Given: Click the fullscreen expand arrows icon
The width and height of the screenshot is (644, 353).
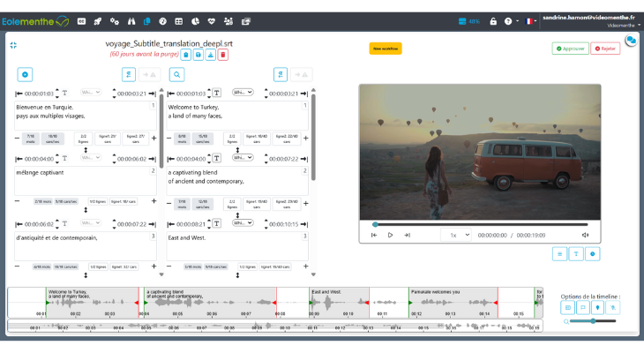Looking at the screenshot, I should [x=13, y=45].
